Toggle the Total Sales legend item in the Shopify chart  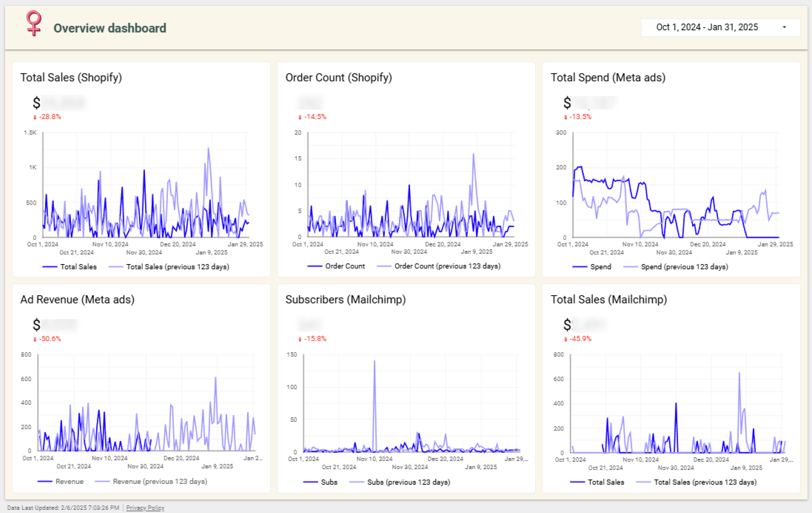click(x=78, y=267)
